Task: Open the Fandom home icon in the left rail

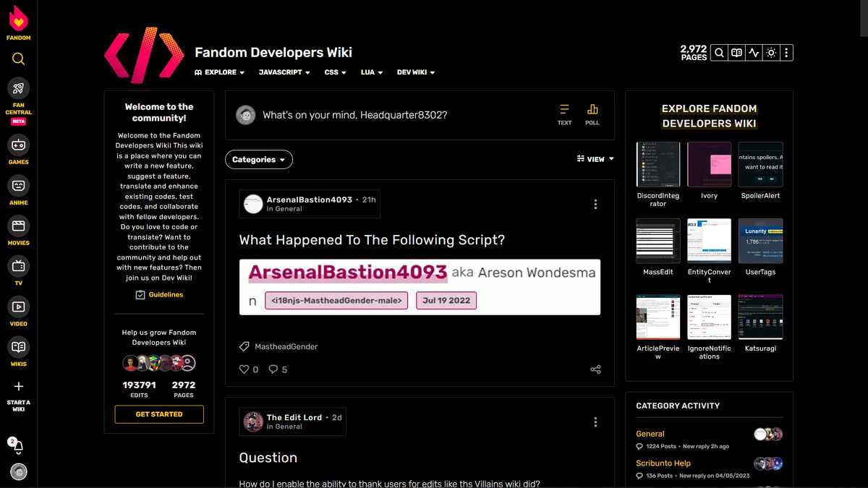Action: click(18, 22)
